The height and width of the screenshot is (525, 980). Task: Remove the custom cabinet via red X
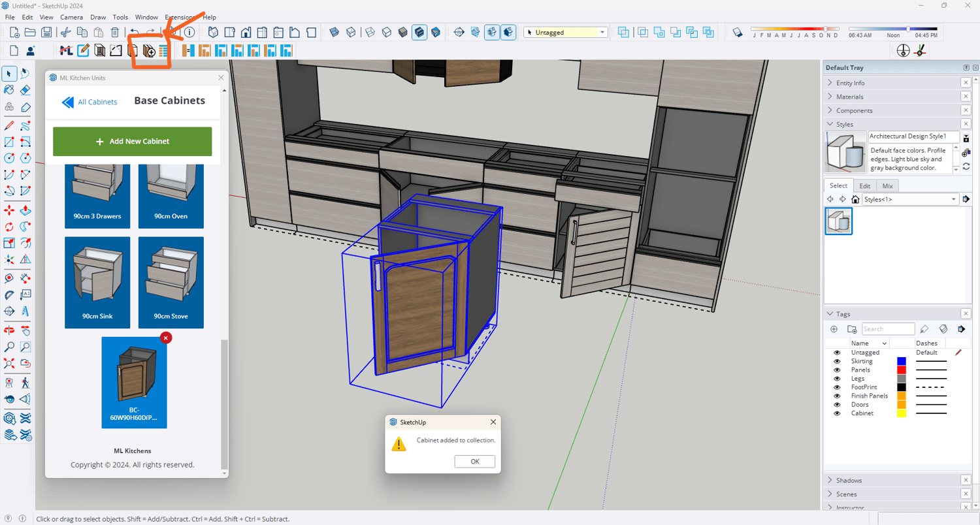click(166, 338)
